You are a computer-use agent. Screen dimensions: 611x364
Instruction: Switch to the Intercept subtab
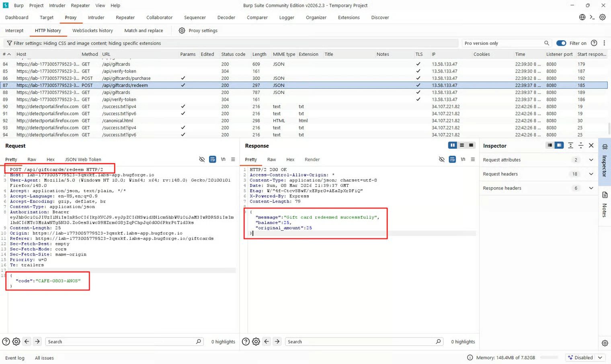(x=14, y=31)
